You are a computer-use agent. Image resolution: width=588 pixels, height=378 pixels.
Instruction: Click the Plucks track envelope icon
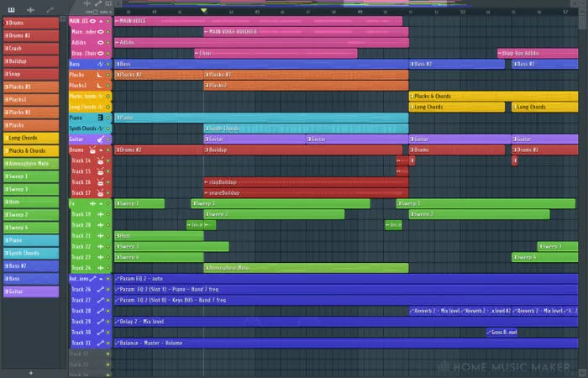pyautogui.click(x=100, y=75)
